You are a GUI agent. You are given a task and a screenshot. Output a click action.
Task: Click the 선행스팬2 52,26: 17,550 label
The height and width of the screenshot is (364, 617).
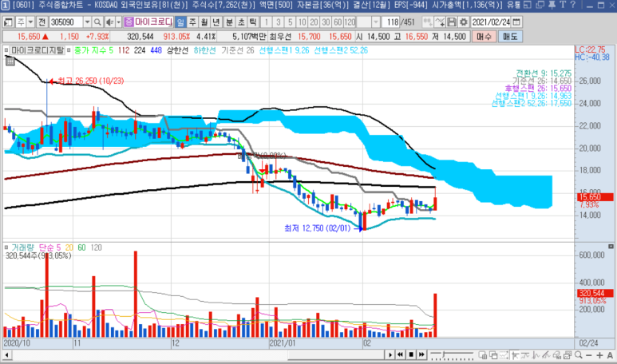532,103
